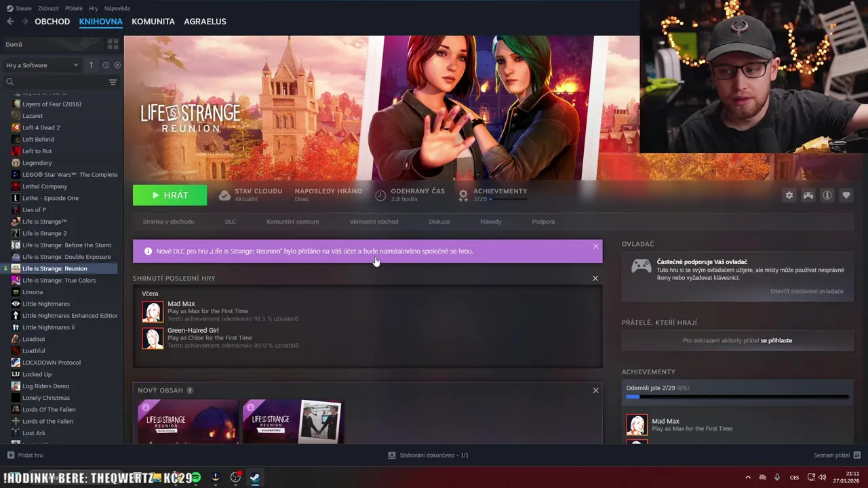Image resolution: width=868 pixels, height=488 pixels.
Task: Click se přihlaste link
Action: click(776, 340)
